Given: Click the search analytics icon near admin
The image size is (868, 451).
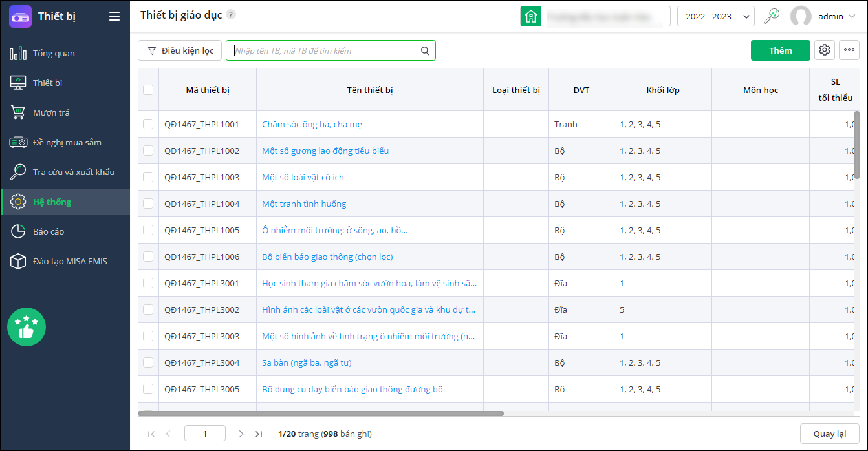Looking at the screenshot, I should (772, 16).
